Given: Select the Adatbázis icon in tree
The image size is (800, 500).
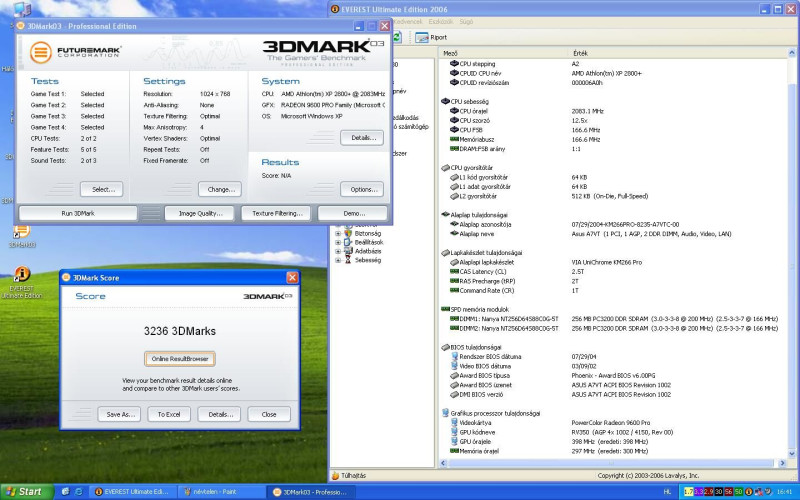Looking at the screenshot, I should click(348, 251).
